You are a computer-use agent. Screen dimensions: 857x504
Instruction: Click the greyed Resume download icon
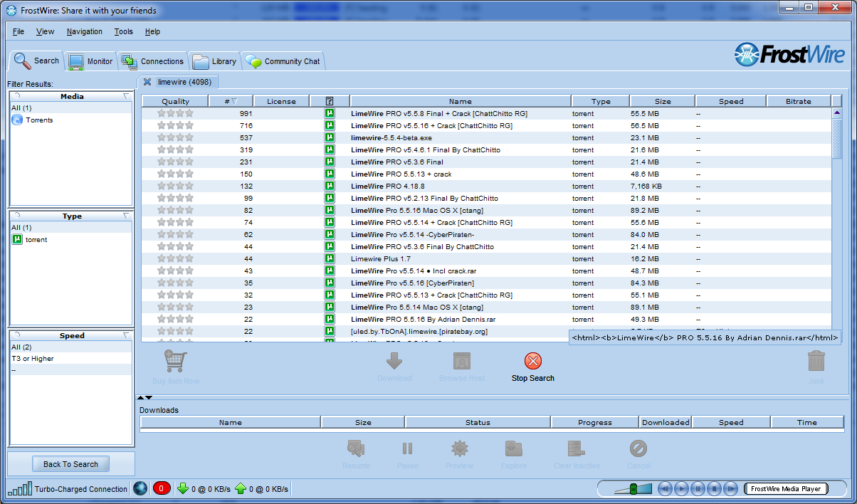[x=356, y=448]
